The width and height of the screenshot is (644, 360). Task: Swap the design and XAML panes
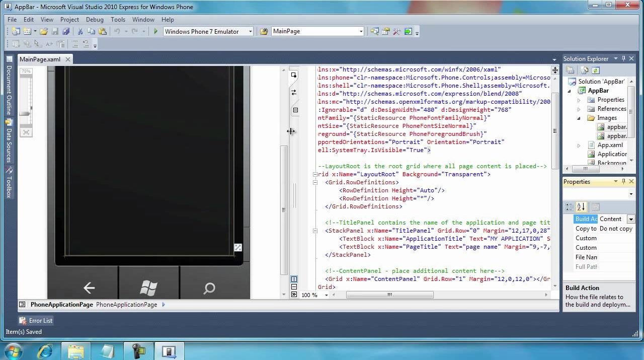click(294, 93)
